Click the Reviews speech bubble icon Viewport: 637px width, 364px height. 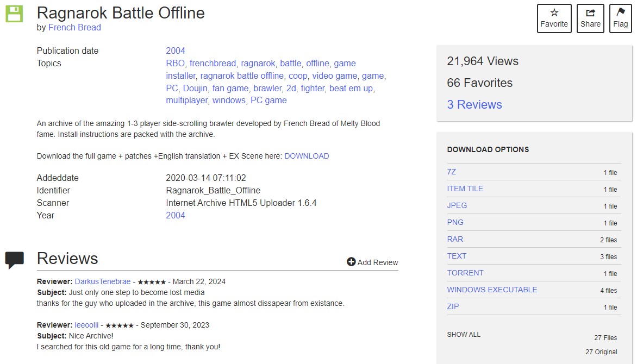(x=14, y=260)
